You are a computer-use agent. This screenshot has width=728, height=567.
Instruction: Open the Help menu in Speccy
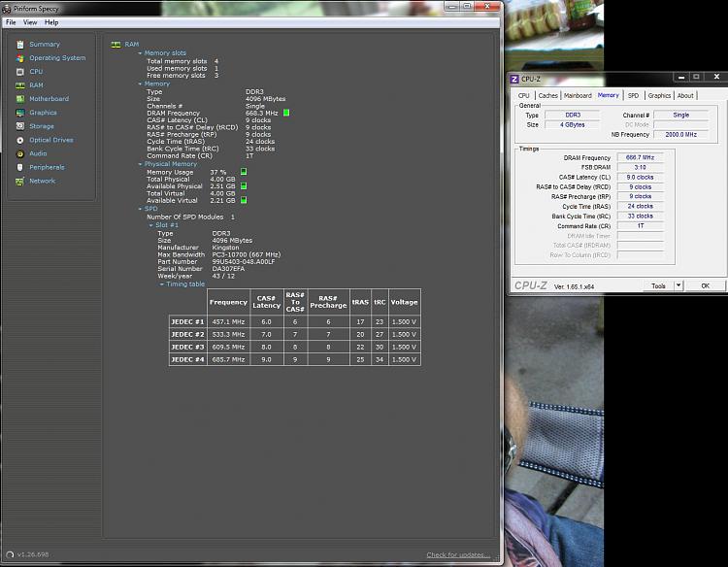[x=51, y=22]
